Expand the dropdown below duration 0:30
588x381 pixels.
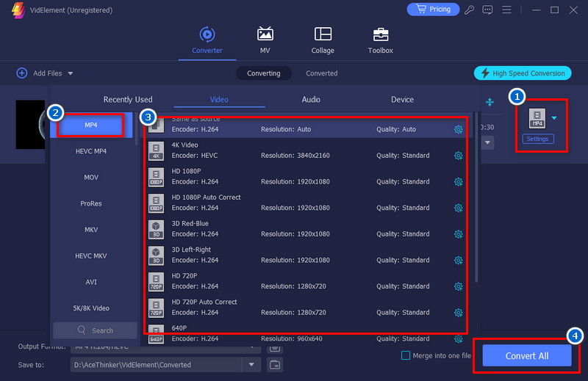coord(487,142)
